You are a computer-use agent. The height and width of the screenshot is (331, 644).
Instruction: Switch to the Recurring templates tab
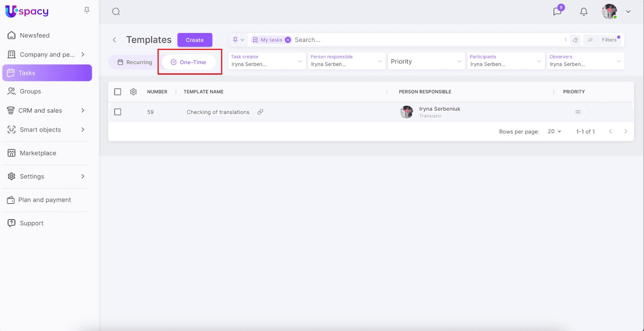click(135, 62)
